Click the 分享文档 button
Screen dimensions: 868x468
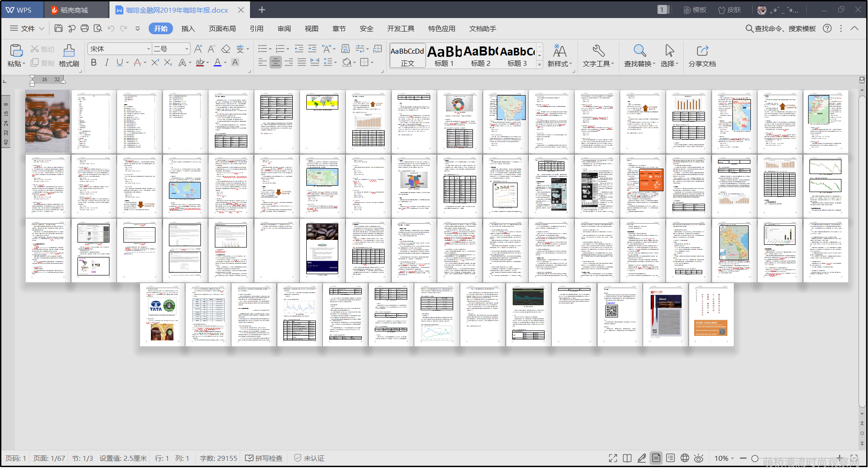point(702,55)
